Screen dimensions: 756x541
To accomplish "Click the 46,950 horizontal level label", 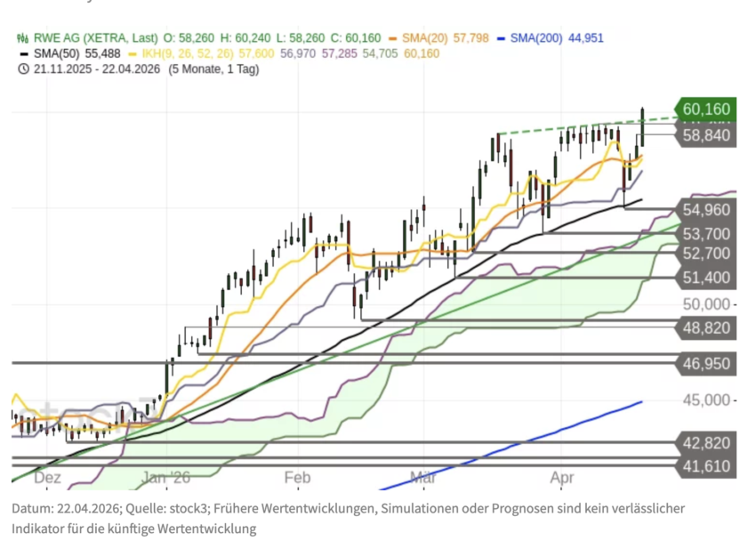I will click(x=705, y=363).
